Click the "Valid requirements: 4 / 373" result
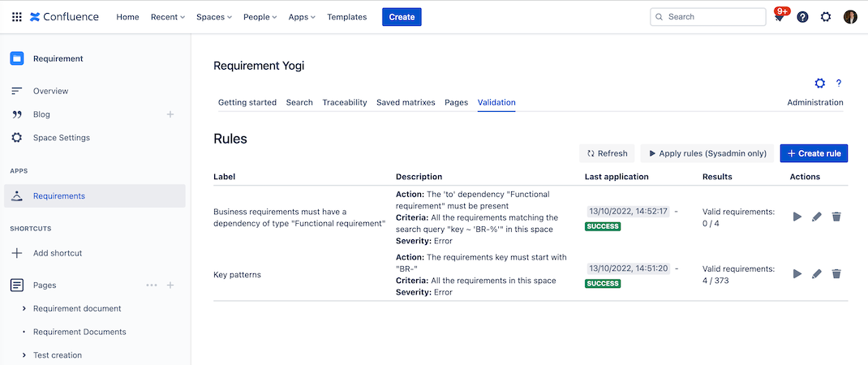868x365 pixels. click(x=738, y=274)
